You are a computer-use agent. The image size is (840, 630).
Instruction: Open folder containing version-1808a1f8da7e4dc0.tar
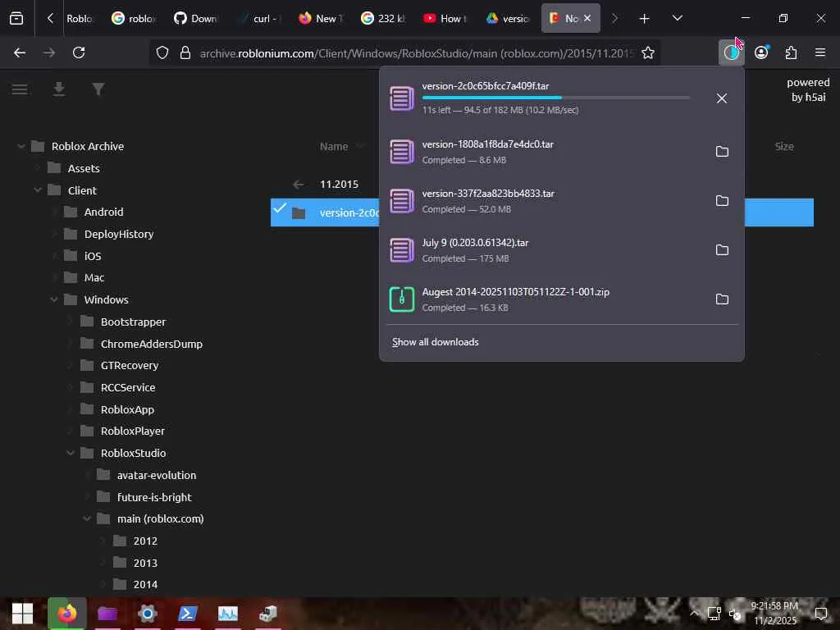click(x=722, y=152)
